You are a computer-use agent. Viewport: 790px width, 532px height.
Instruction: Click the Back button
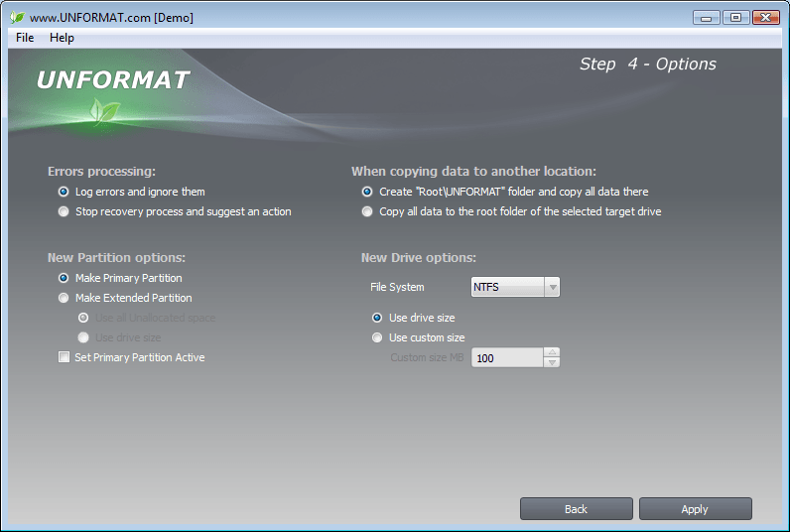pyautogui.click(x=577, y=509)
